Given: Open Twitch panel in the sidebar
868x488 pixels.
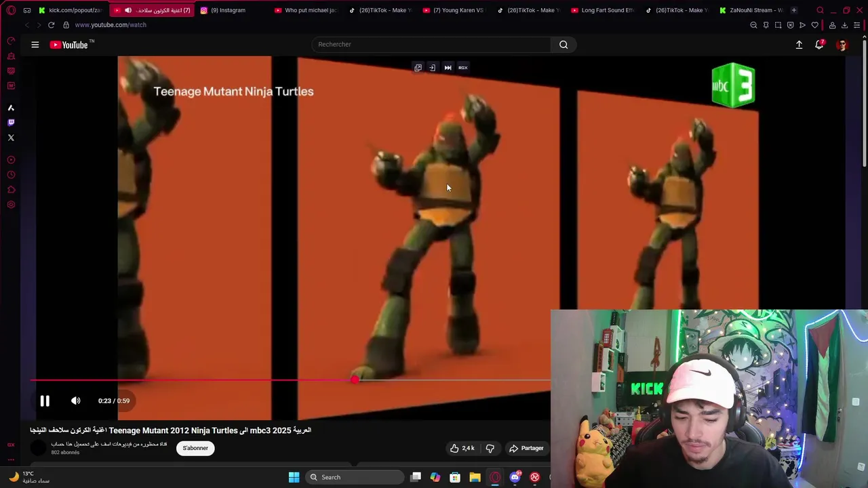Looking at the screenshot, I should point(11,123).
